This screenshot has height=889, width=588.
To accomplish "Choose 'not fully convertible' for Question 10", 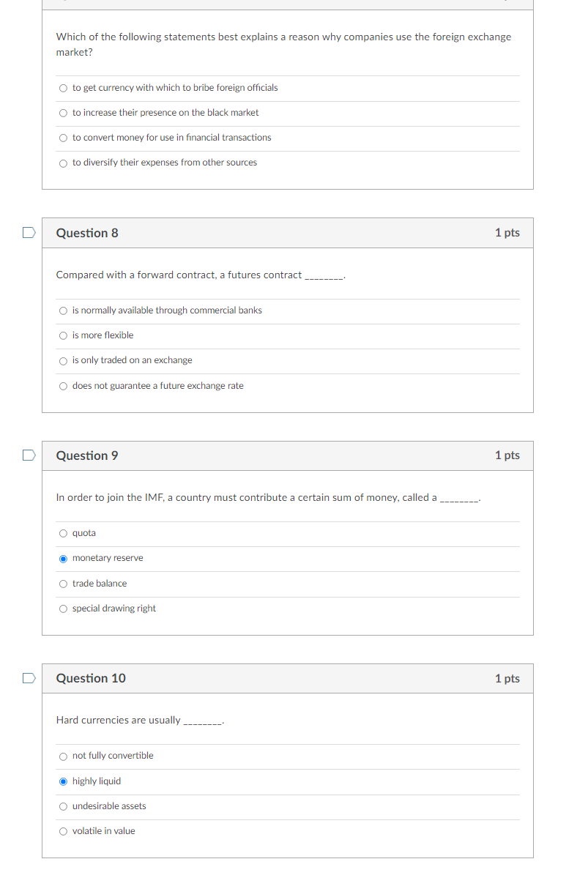I will pos(64,756).
